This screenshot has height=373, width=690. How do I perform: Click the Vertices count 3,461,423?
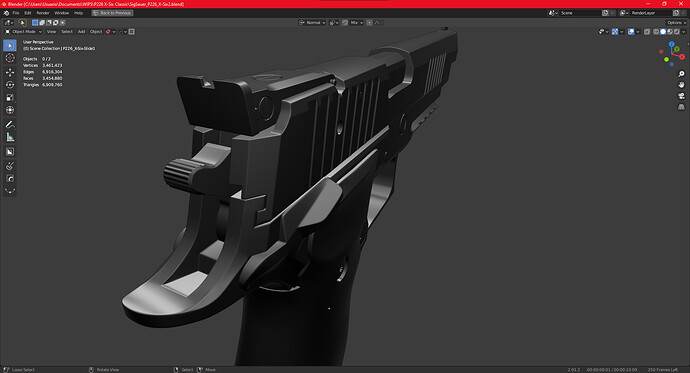(x=52, y=65)
